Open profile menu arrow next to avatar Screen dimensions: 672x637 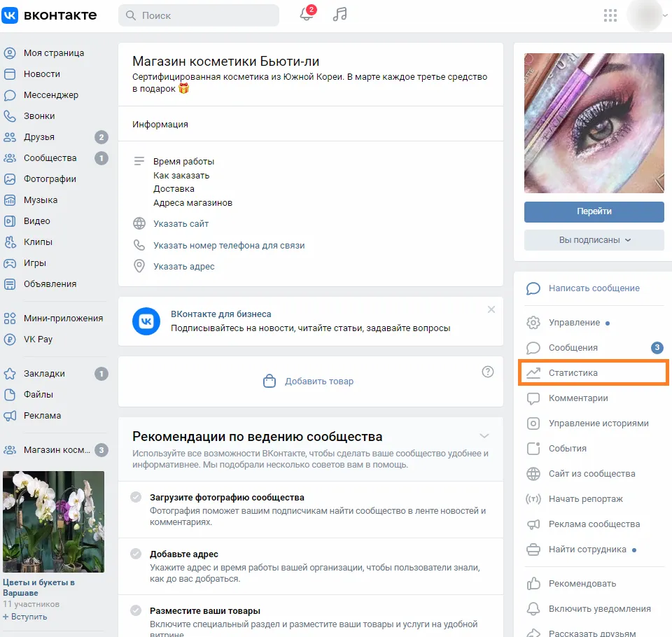point(666,15)
